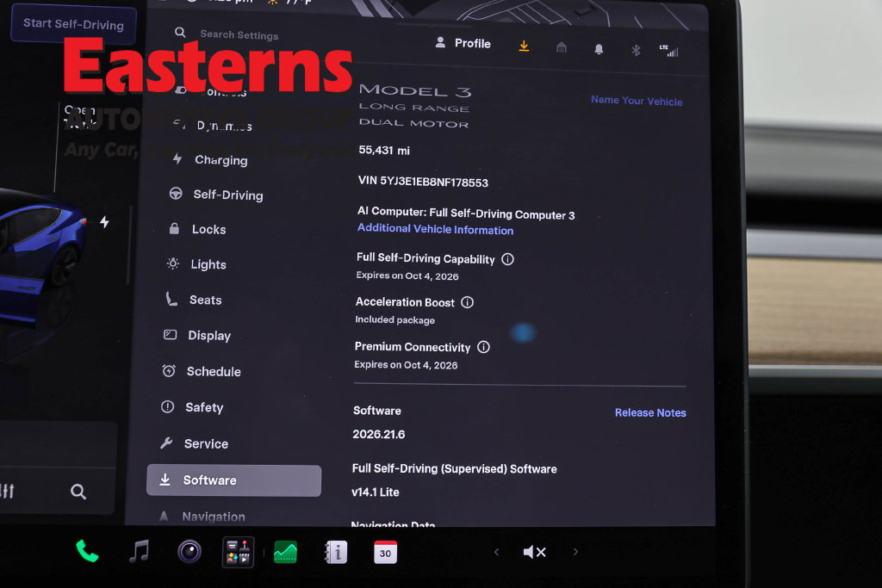Open the notifications bell icon
The width and height of the screenshot is (882, 588).
pyautogui.click(x=599, y=49)
